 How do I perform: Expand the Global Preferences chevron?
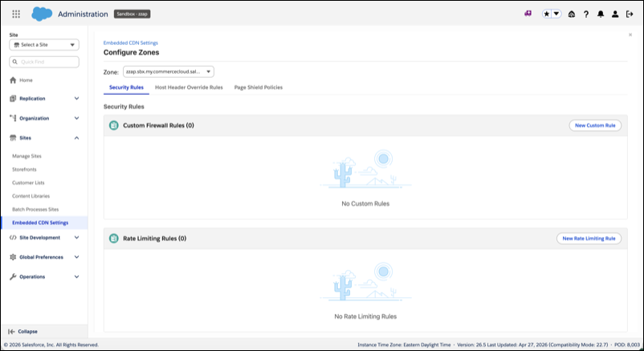click(x=76, y=257)
